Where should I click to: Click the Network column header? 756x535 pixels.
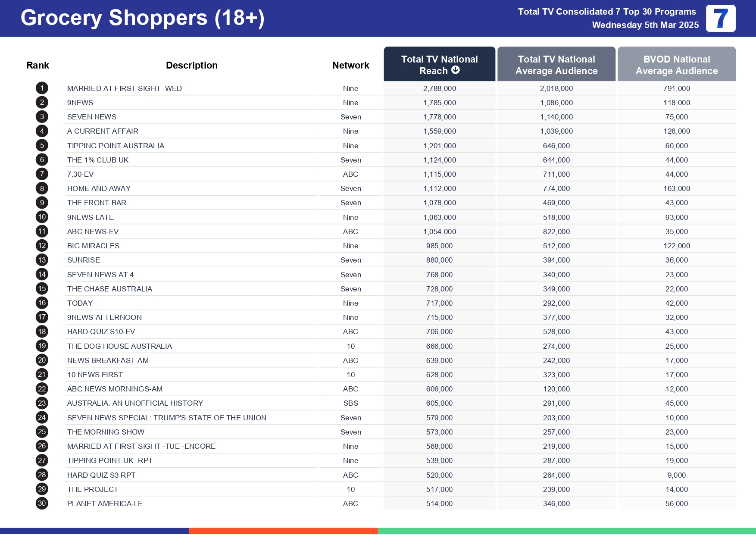[x=350, y=66]
